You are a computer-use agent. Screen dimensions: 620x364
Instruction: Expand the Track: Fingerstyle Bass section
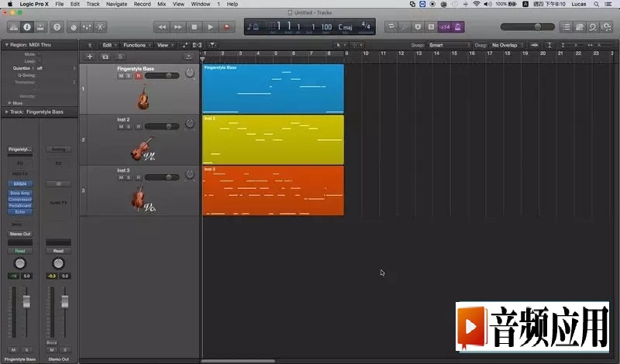point(6,112)
